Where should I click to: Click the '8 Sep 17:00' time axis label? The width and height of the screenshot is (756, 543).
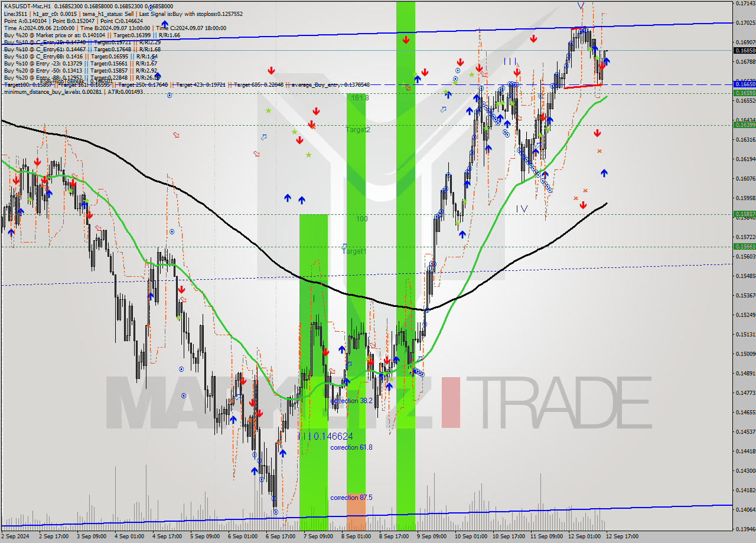click(395, 537)
